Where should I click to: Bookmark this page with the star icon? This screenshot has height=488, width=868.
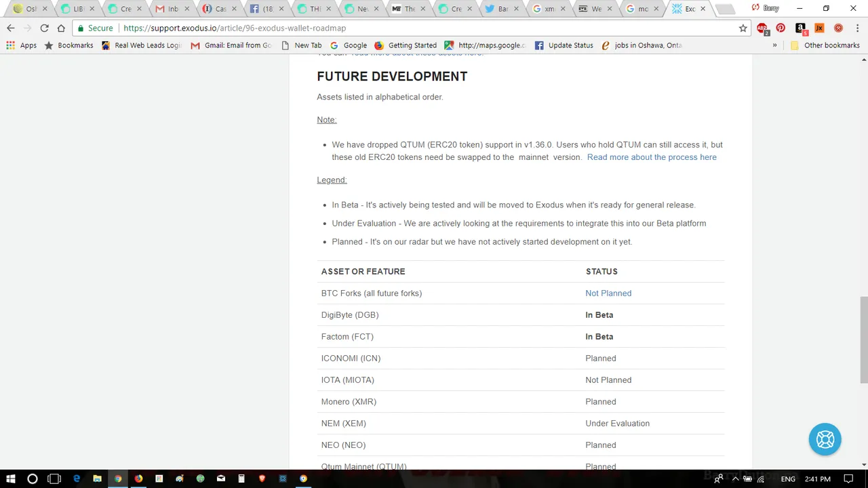743,28
